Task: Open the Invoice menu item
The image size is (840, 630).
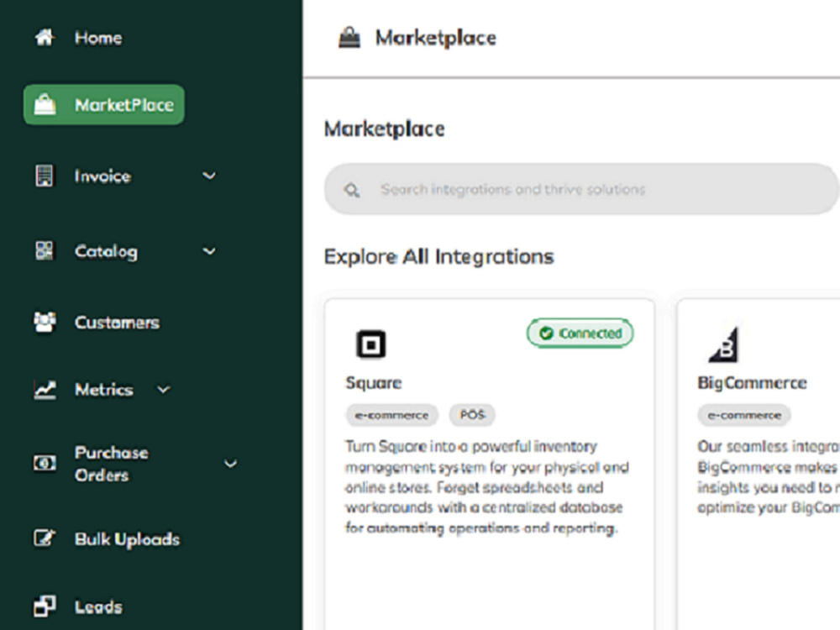Action: 102,176
